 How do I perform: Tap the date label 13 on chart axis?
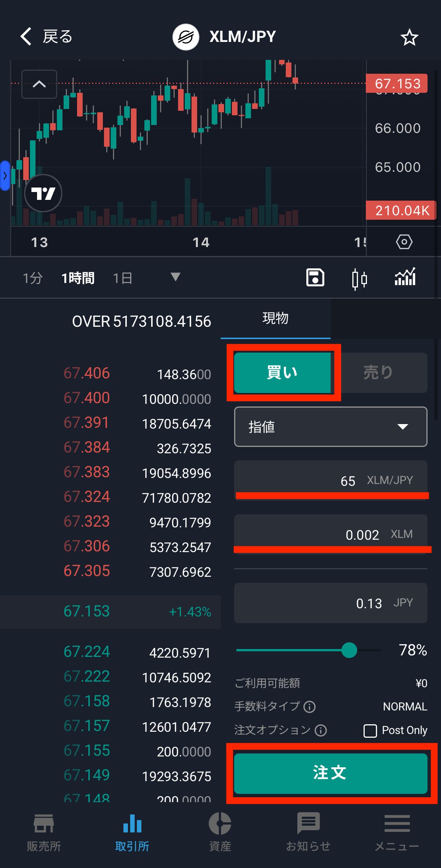click(x=39, y=243)
